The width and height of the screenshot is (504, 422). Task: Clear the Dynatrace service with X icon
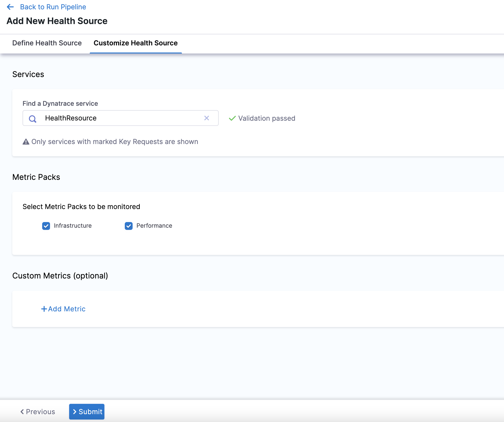click(x=207, y=118)
